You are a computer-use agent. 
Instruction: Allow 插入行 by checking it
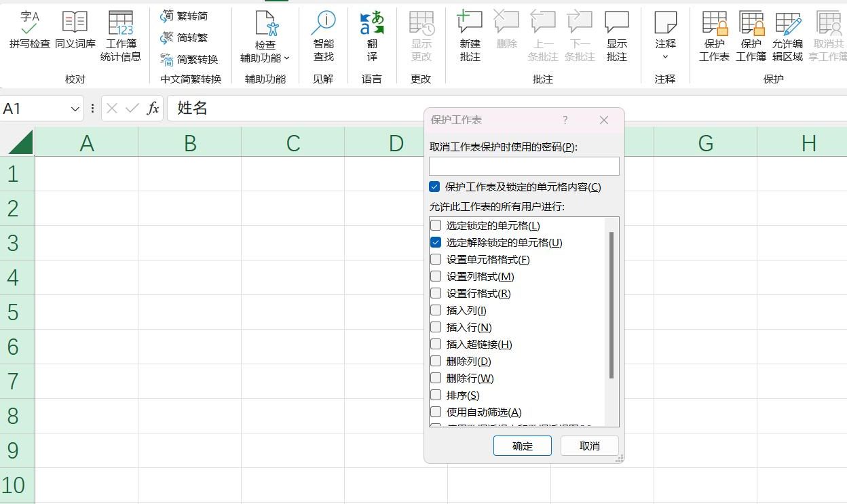click(x=436, y=327)
